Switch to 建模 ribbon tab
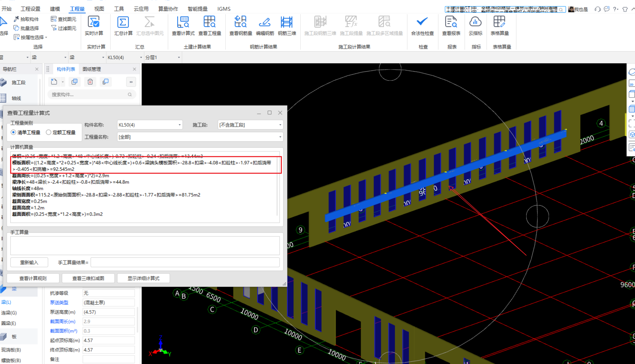Screen dimensions: 635x364 click(x=55, y=9)
